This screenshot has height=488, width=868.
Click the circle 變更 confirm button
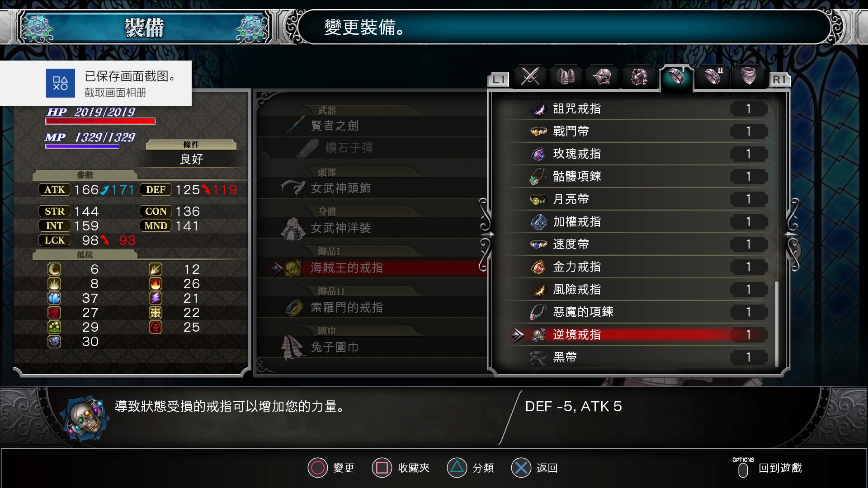pyautogui.click(x=331, y=468)
